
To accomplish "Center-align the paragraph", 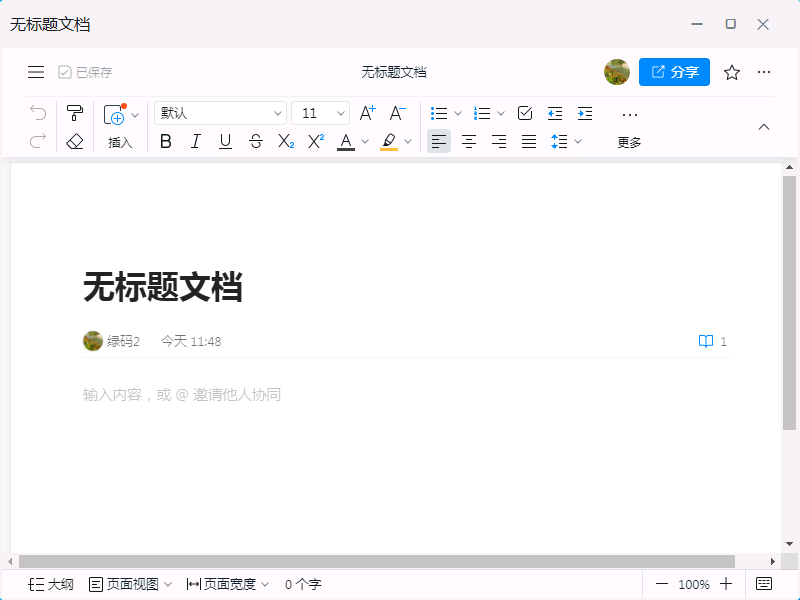I will coord(469,142).
